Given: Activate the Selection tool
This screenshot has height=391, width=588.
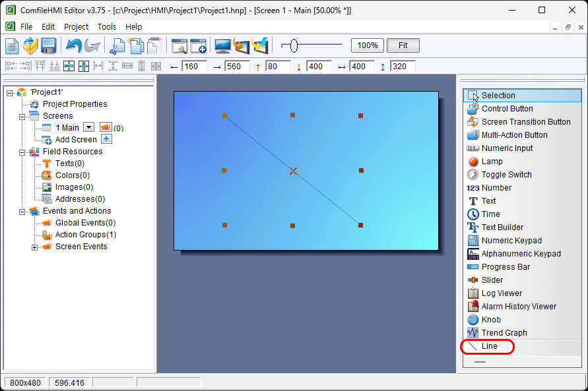Looking at the screenshot, I should (x=498, y=96).
